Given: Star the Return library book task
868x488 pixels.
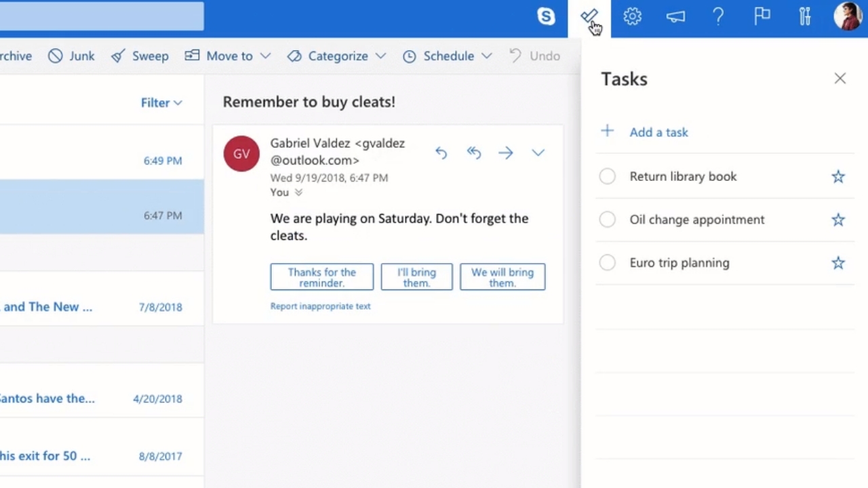Looking at the screenshot, I should (x=838, y=177).
